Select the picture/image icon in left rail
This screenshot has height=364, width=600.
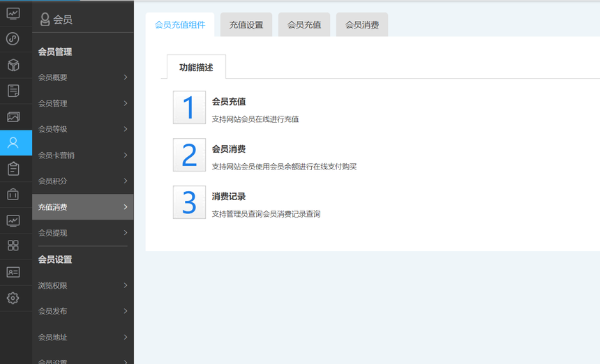13,116
